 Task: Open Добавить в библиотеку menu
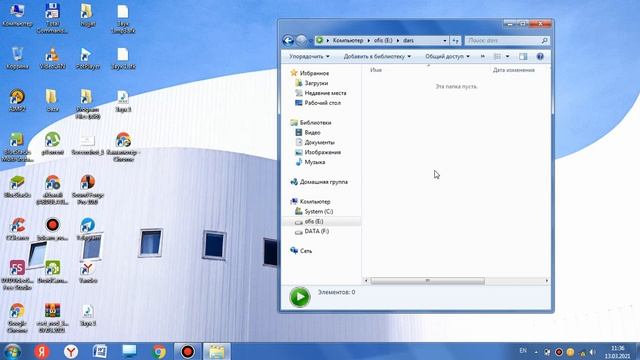(377, 56)
